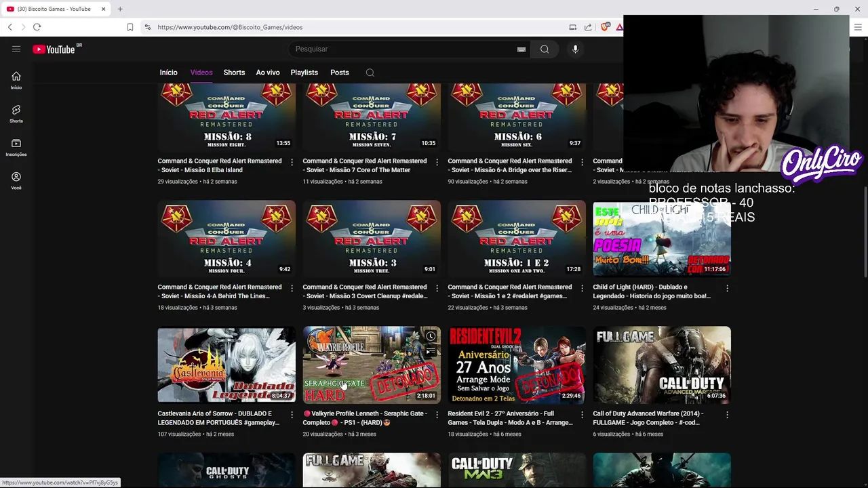Click the browser address bar URL
868x488 pixels.
tap(230, 27)
